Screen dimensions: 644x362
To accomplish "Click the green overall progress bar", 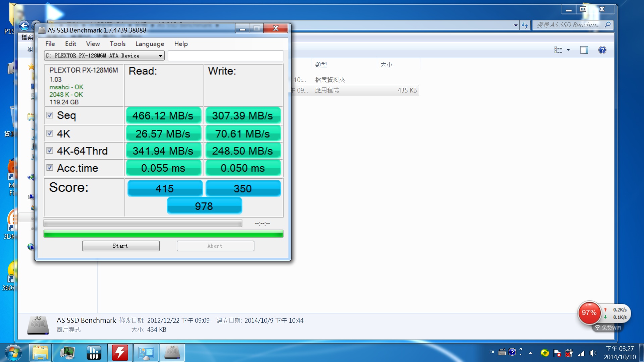I will point(163,234).
